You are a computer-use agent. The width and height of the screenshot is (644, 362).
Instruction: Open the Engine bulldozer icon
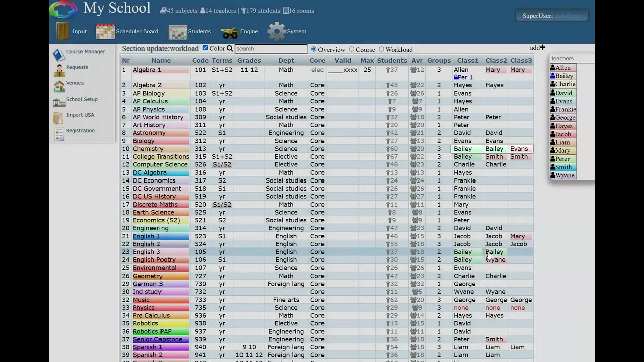(x=229, y=32)
